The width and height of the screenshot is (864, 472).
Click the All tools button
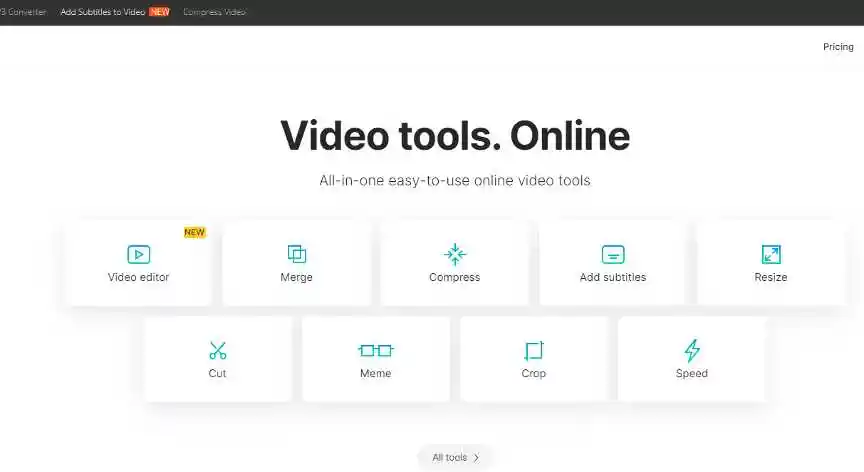pyautogui.click(x=449, y=457)
